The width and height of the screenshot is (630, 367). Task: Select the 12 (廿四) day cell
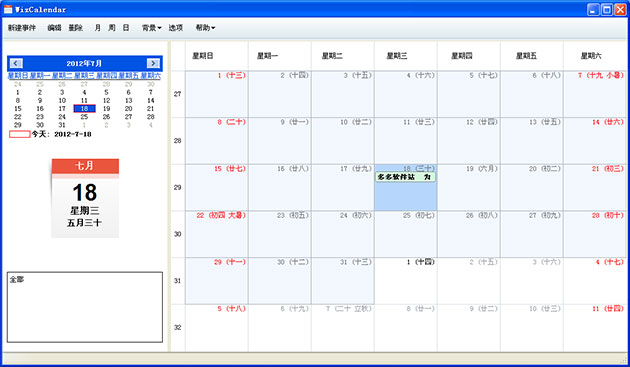pyautogui.click(x=468, y=141)
